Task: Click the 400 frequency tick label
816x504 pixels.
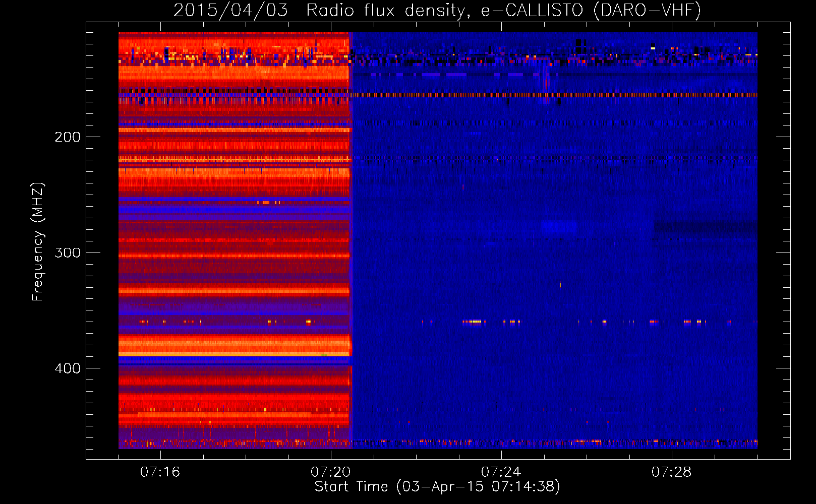Action: pyautogui.click(x=68, y=368)
